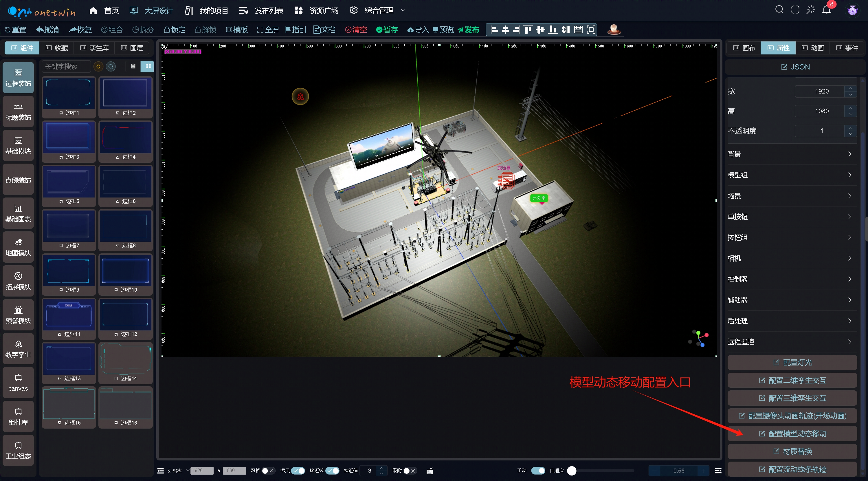Open search via magnifier icon in header
The height and width of the screenshot is (481, 868).
(779, 10)
